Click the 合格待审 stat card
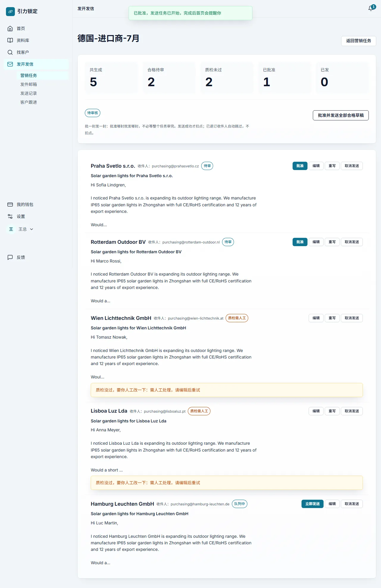The width and height of the screenshot is (381, 588). tap(169, 78)
